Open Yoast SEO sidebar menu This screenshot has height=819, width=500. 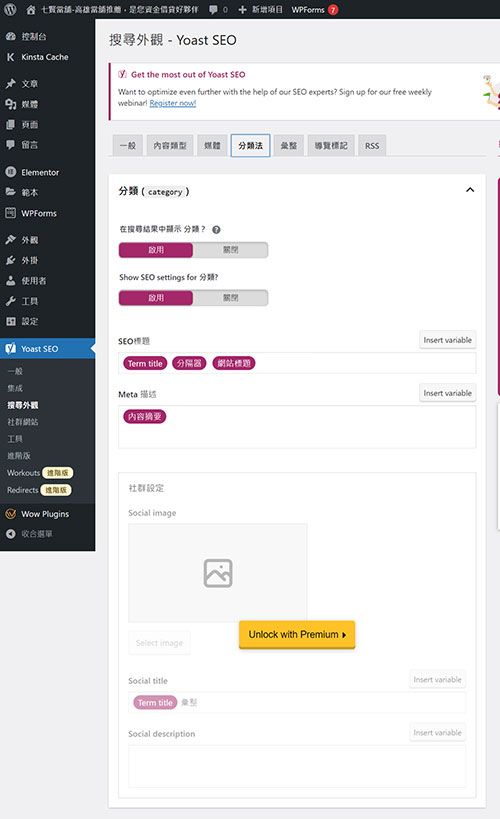click(48, 348)
